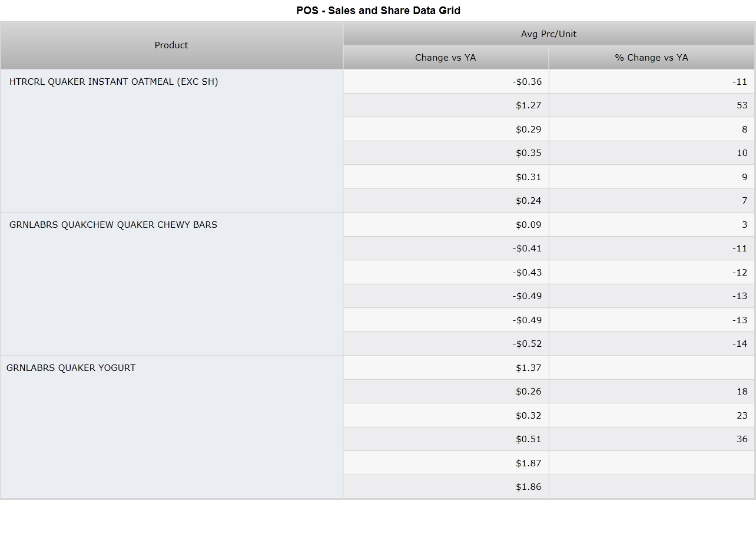Click the $1.27 change cell
756x557 pixels.
click(446, 105)
